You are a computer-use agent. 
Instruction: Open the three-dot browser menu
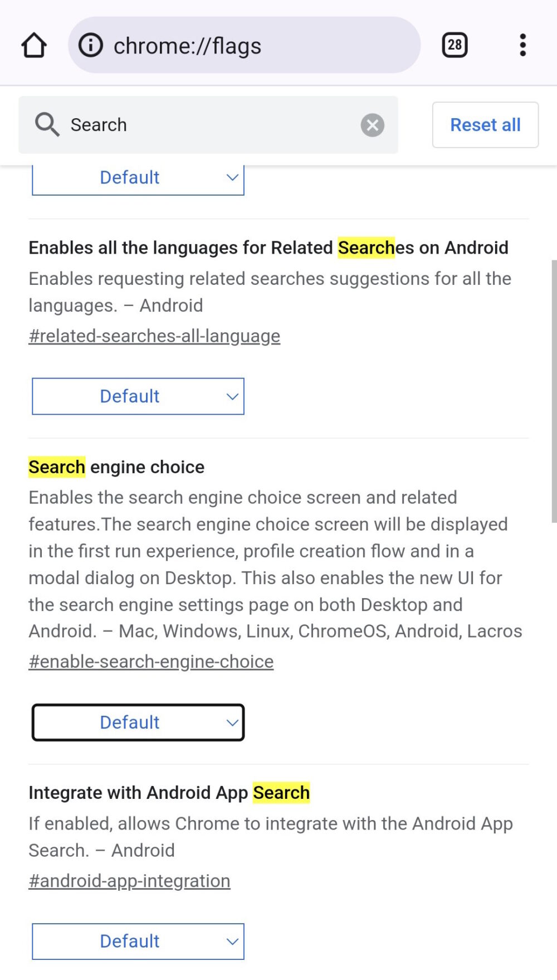pos(522,45)
